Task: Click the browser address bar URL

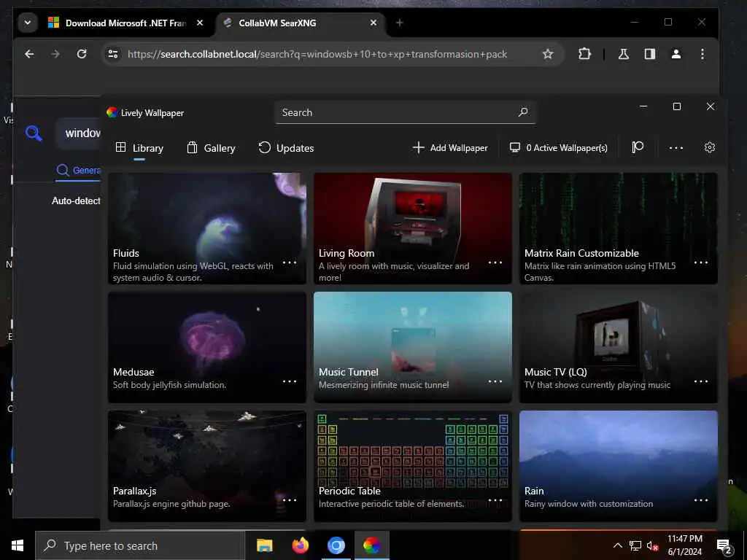Action: (317, 54)
